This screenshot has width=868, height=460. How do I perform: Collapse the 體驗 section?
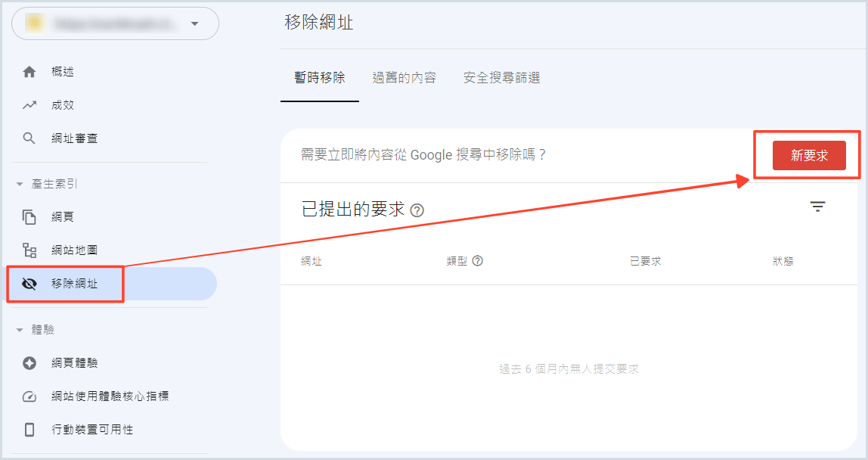click(20, 330)
